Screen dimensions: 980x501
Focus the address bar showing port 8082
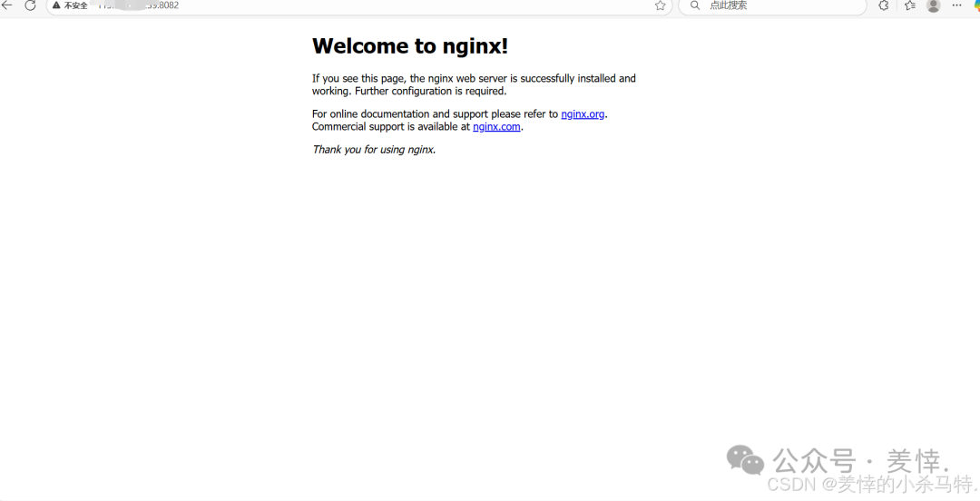[358, 5]
